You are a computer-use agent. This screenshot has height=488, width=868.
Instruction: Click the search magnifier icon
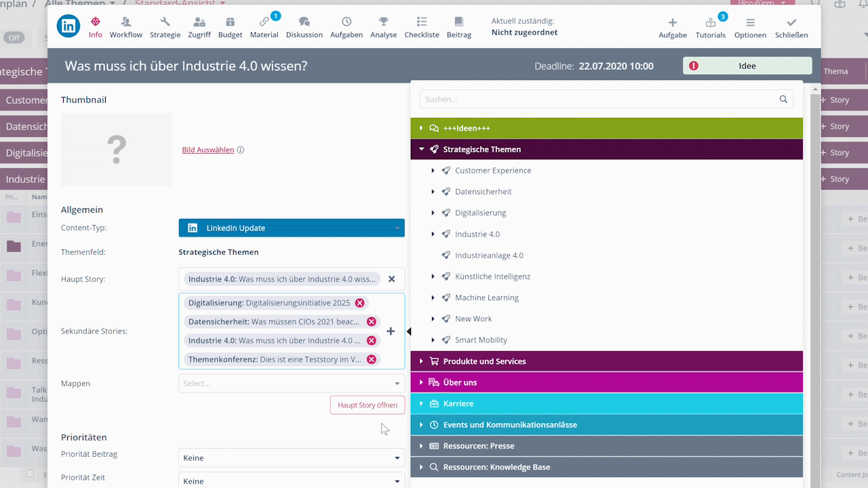pyautogui.click(x=783, y=100)
